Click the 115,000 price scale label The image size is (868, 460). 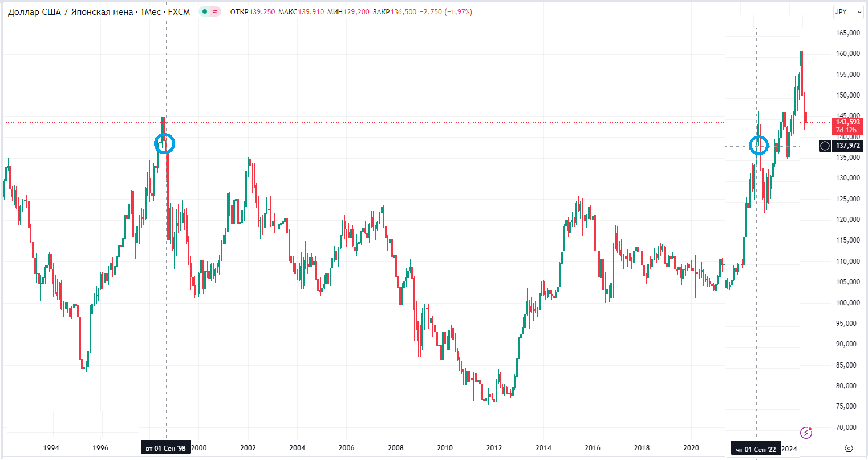pyautogui.click(x=848, y=240)
